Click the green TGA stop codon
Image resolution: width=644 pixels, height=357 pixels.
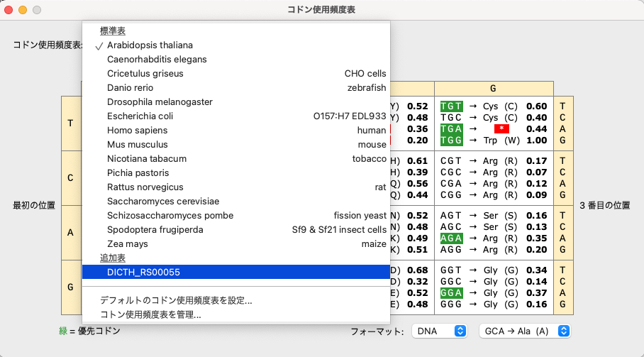coord(451,129)
